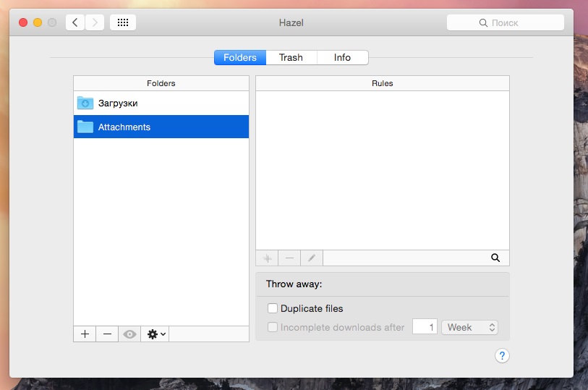Image resolution: width=588 pixels, height=390 pixels.
Task: Open the Week time unit dropdown
Action: (469, 327)
